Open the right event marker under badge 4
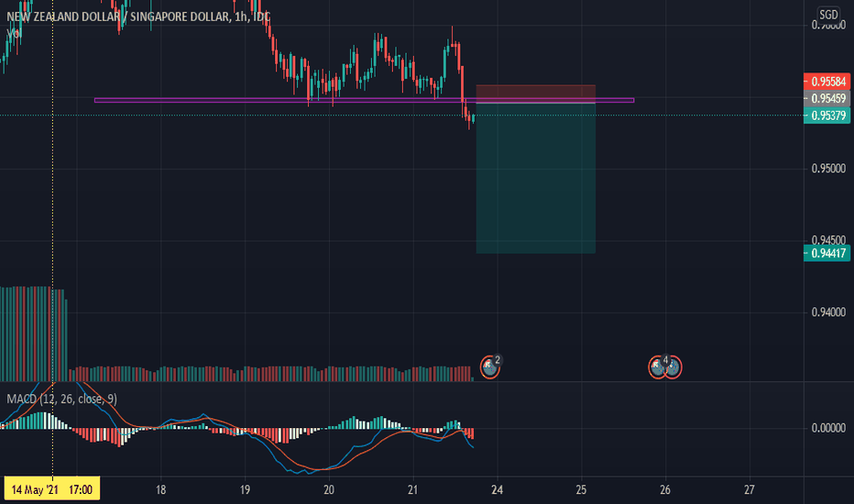 click(x=673, y=367)
